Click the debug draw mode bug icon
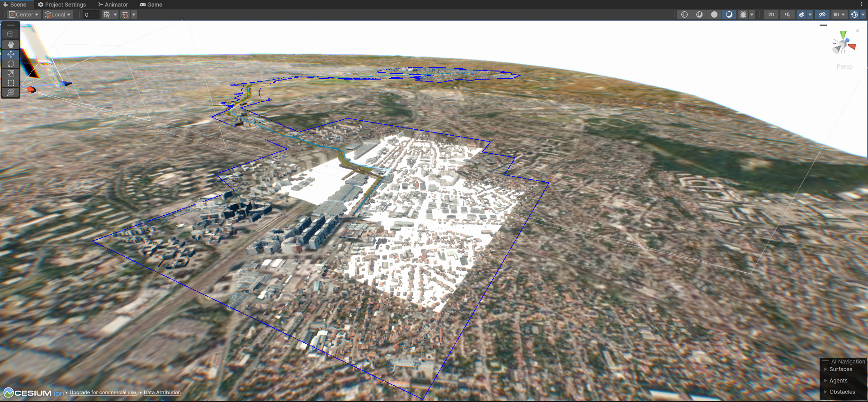868x402 pixels. (x=743, y=14)
